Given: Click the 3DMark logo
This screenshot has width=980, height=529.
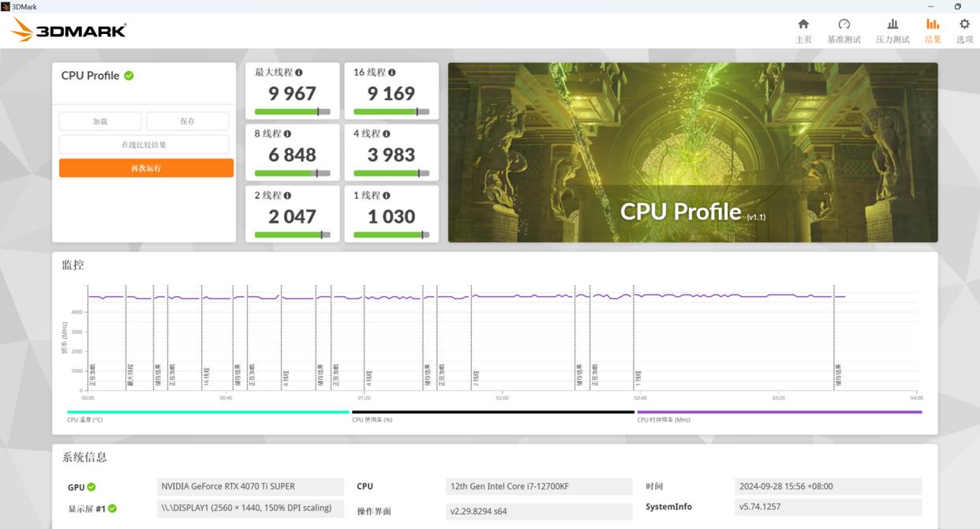Looking at the screenshot, I should [69, 30].
